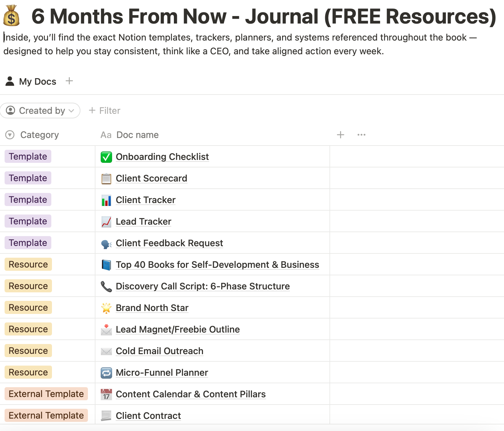The height and width of the screenshot is (431, 504).
Task: Click the green checkmark icon beside Onboarding Checklist
Action: click(x=106, y=157)
